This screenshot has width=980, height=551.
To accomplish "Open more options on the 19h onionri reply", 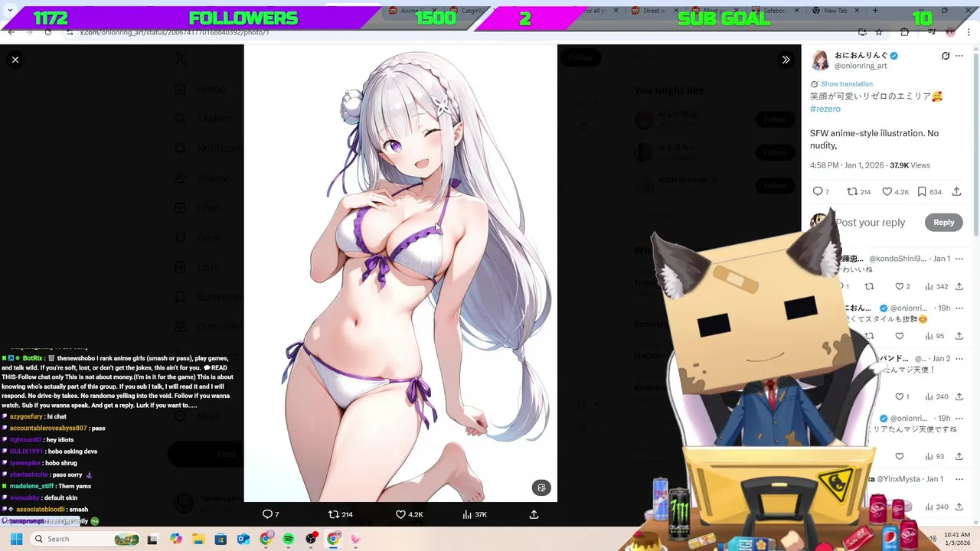I will pos(959,308).
